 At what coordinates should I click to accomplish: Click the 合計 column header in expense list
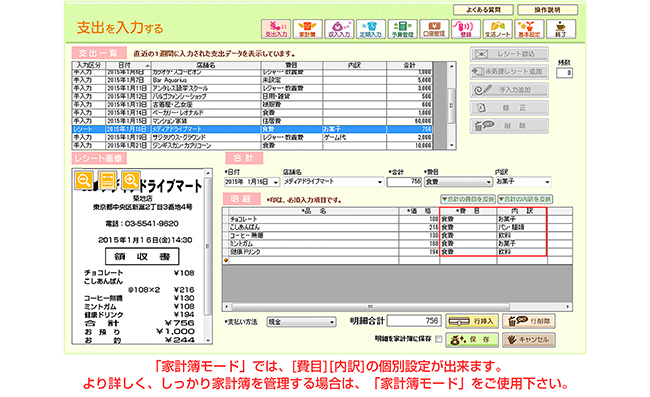(410, 65)
